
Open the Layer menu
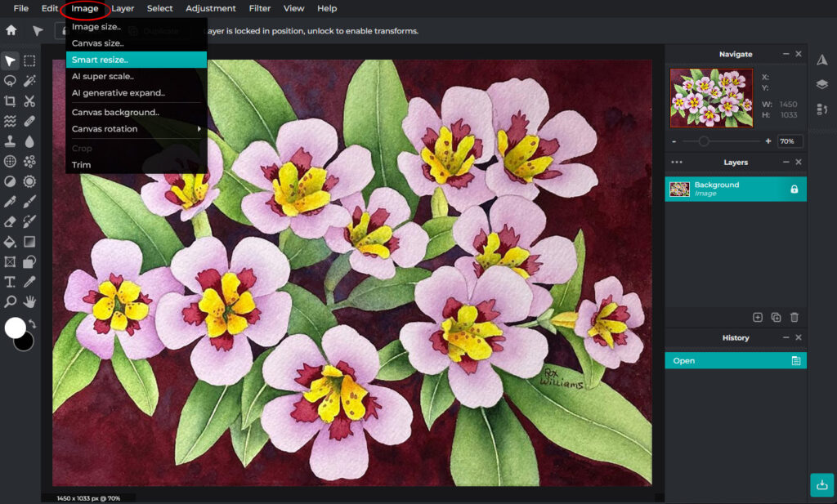click(123, 8)
